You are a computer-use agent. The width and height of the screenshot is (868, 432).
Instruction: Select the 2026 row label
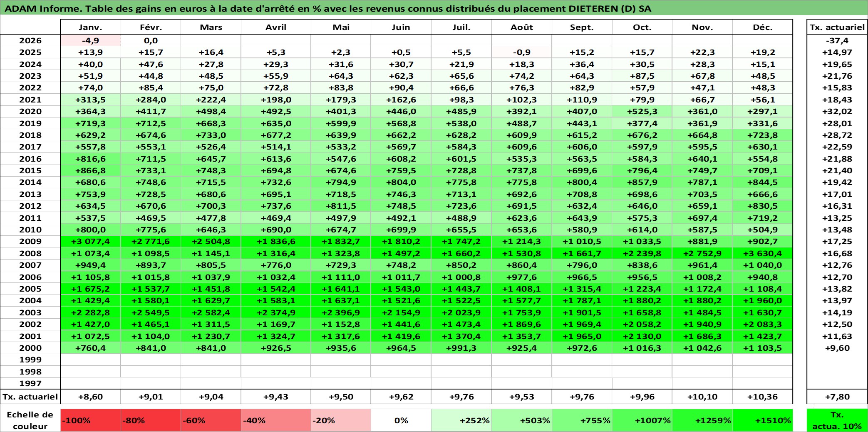30,40
